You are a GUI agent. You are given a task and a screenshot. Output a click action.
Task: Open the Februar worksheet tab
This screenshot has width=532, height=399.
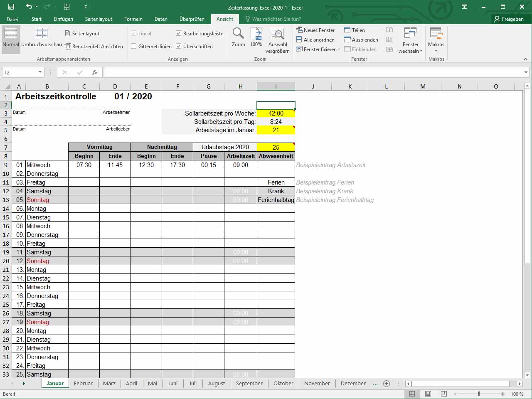(83, 384)
